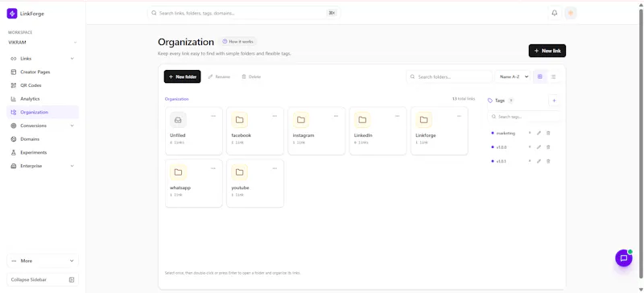This screenshot has height=293, width=644.
Task: Delete the marketing tag with trash icon
Action: point(548,133)
